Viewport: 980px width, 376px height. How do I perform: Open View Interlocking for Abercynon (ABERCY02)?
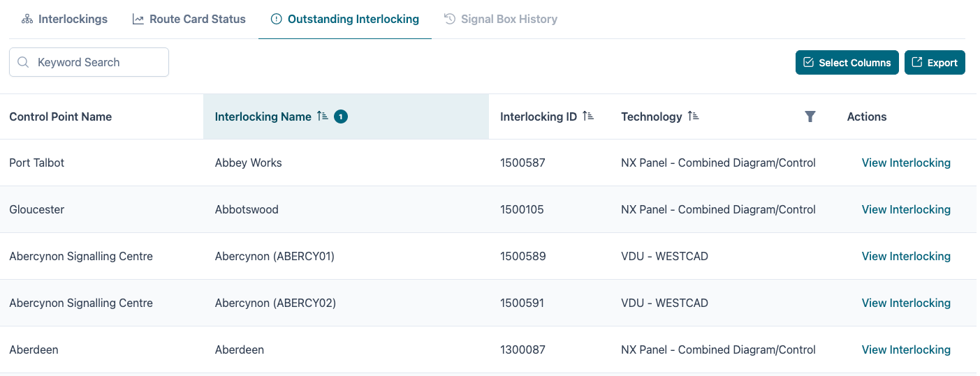[905, 303]
